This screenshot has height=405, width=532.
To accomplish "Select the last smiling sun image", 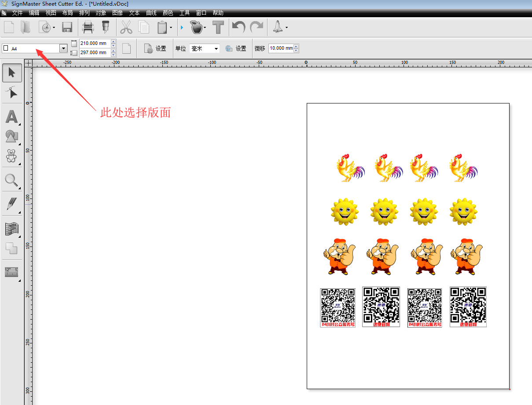I will pyautogui.click(x=463, y=211).
